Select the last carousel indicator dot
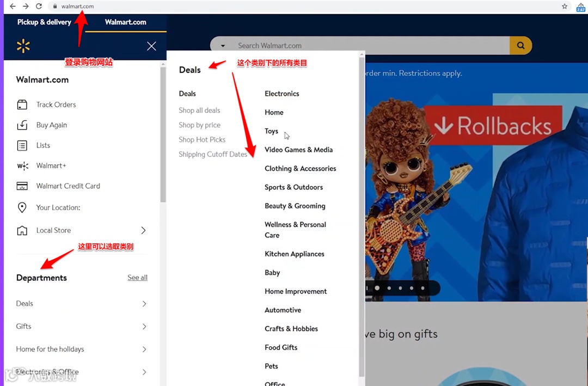588x386 pixels. [422, 288]
